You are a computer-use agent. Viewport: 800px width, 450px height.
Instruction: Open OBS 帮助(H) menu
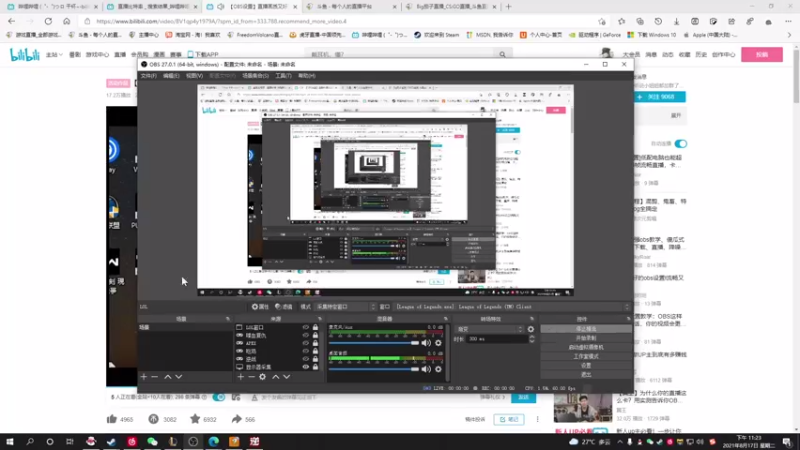pos(307,76)
